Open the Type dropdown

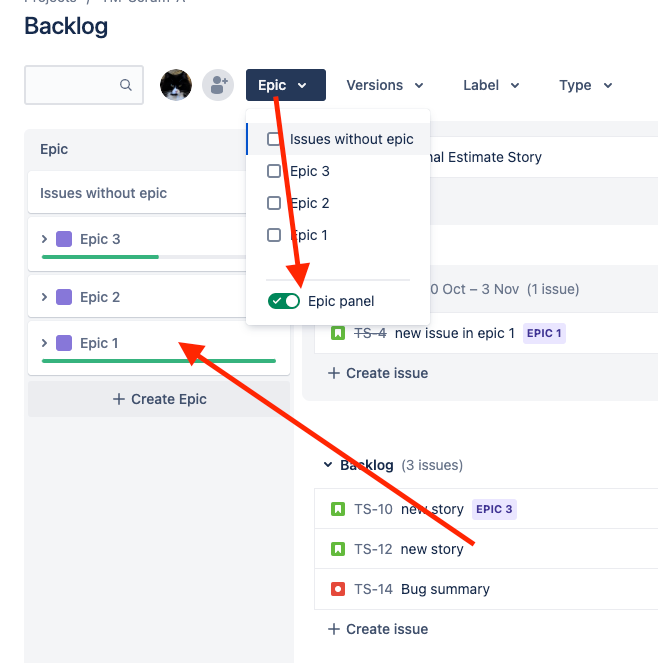586,85
